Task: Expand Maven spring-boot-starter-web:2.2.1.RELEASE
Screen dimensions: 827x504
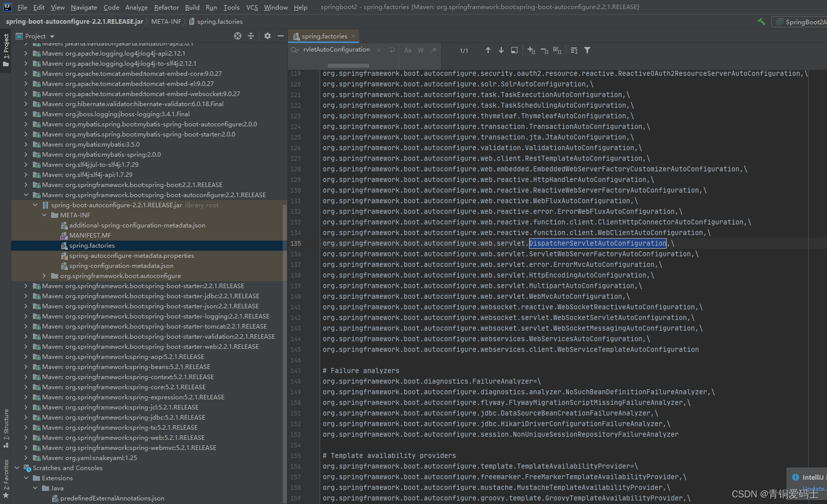Action: pyautogui.click(x=26, y=346)
